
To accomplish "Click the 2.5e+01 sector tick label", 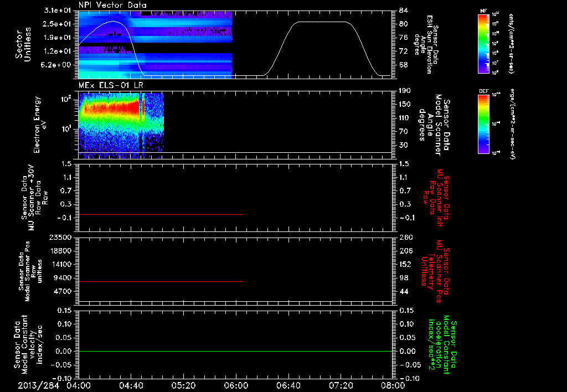I will coord(58,24).
